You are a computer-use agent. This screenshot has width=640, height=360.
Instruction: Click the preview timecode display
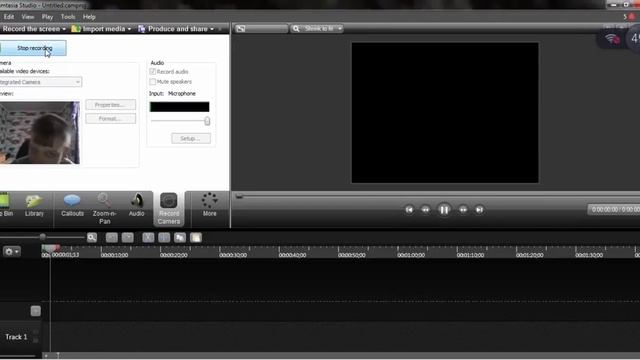pos(615,209)
